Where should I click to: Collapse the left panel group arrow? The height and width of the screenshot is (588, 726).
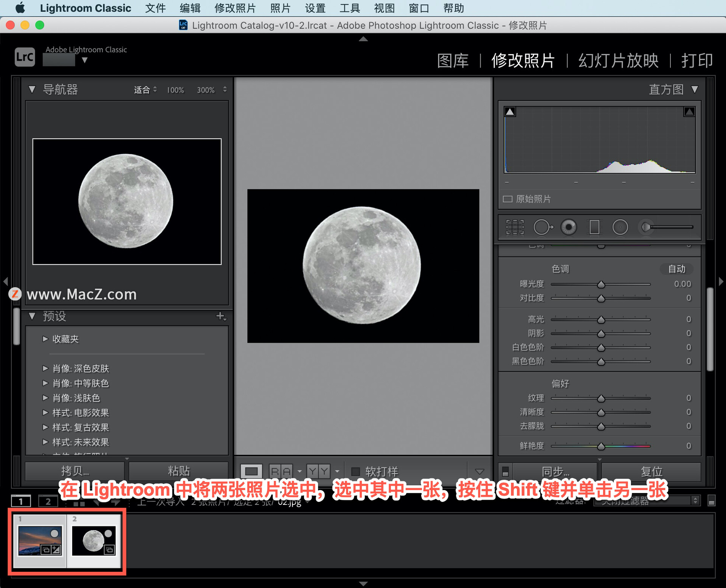point(5,281)
